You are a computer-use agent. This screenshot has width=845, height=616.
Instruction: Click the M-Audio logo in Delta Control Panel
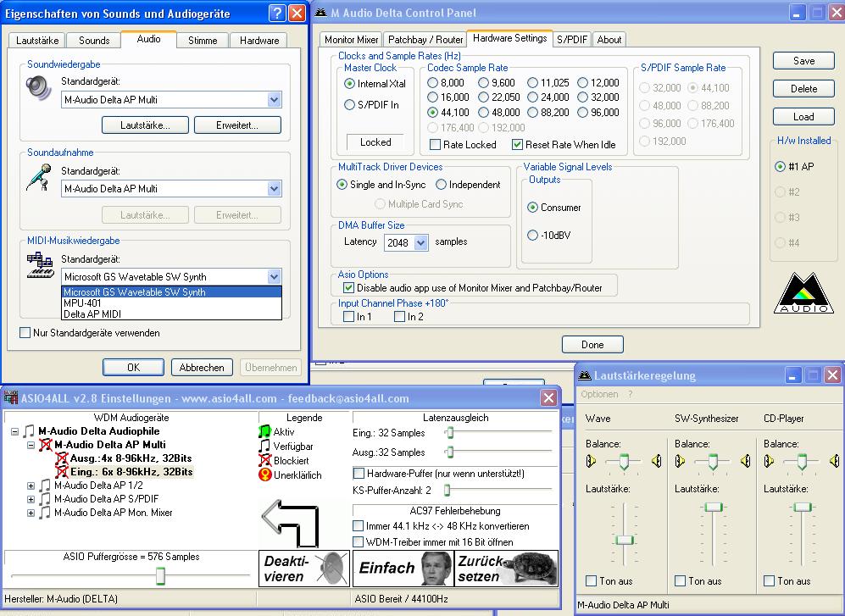click(803, 292)
